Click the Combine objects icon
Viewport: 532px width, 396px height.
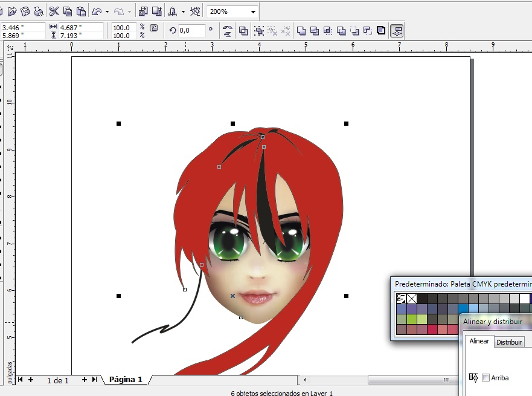click(x=243, y=31)
